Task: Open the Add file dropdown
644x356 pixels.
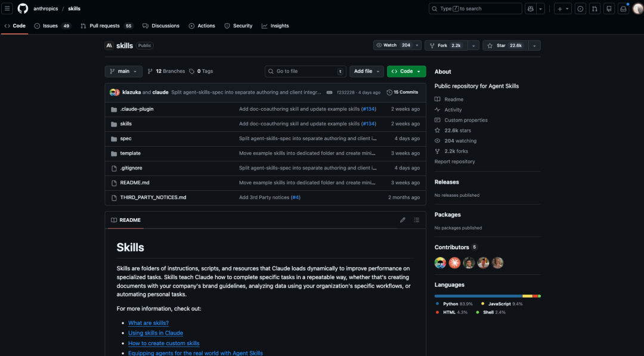Action: 366,72
